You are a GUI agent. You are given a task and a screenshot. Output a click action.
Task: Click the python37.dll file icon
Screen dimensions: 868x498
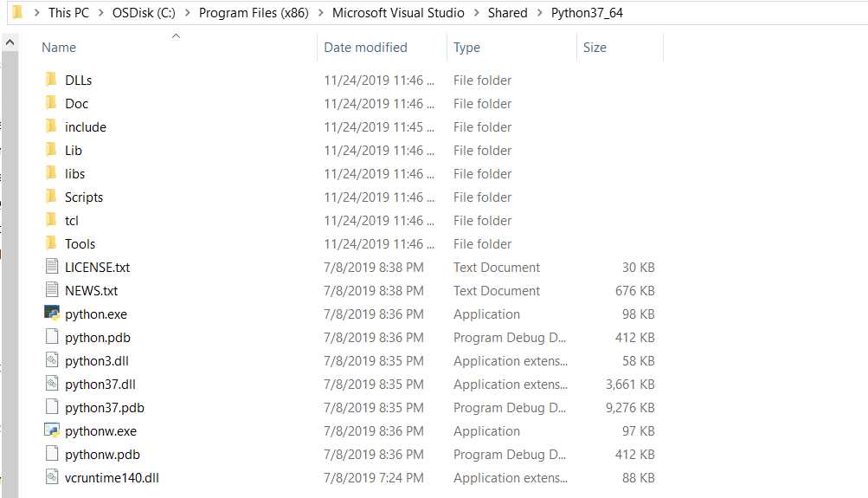coord(51,384)
